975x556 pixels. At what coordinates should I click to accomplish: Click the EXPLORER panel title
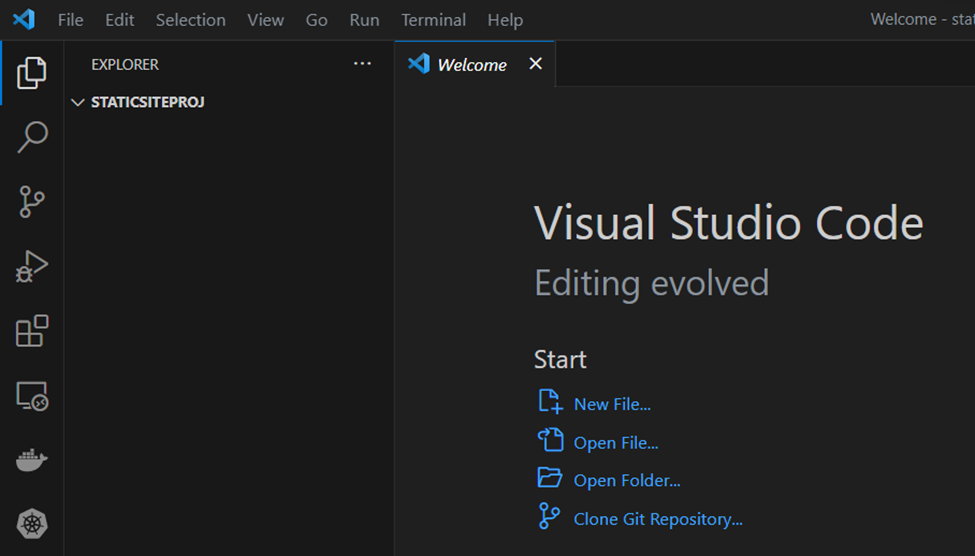125,65
